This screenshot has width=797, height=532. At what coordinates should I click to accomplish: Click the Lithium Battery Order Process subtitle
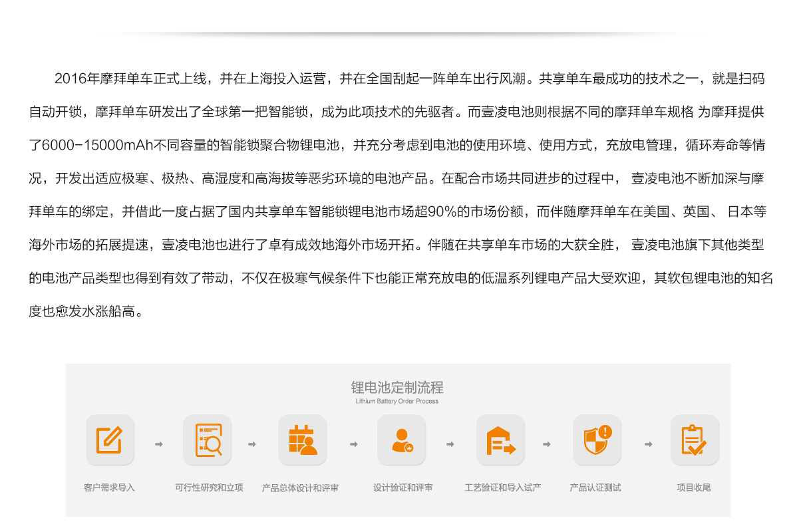[397, 402]
